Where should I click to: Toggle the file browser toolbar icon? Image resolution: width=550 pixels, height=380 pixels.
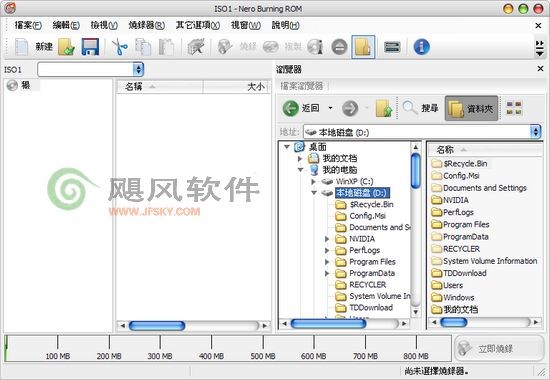click(x=363, y=47)
